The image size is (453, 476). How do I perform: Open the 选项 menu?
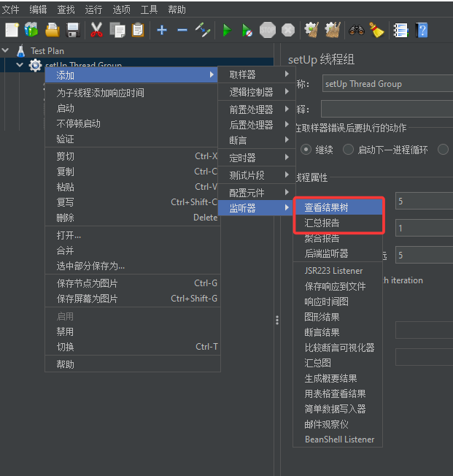[x=121, y=9]
